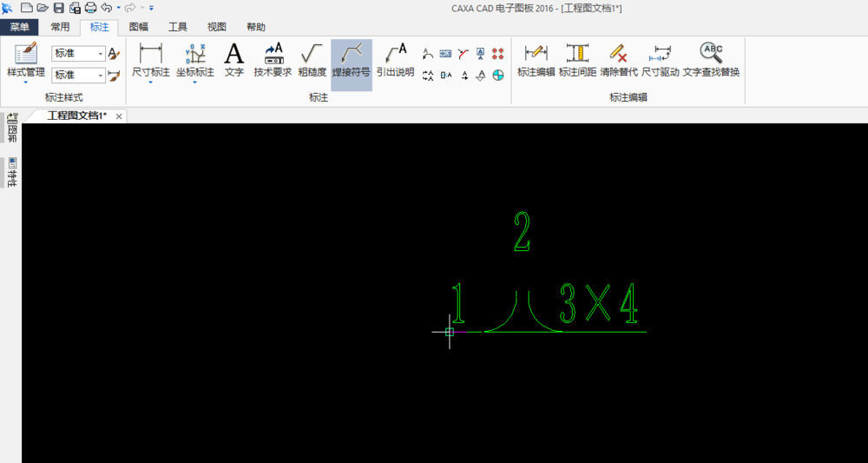Select the 尺寸驱动 dimension drive tool
This screenshot has height=463, width=868.
point(661,59)
